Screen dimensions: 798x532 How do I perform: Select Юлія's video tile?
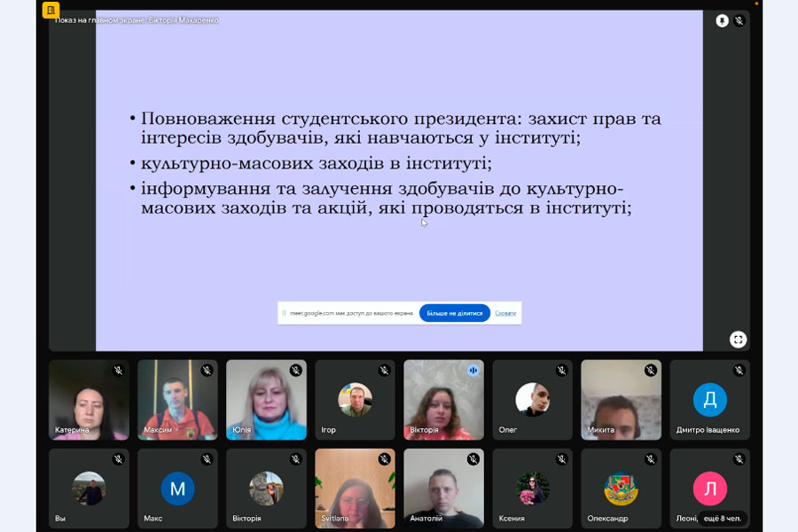point(266,400)
